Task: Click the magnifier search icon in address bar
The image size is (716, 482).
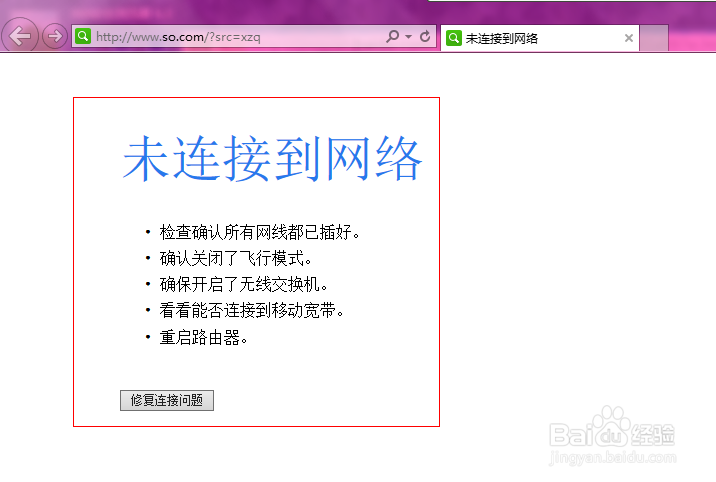Action: coord(392,36)
